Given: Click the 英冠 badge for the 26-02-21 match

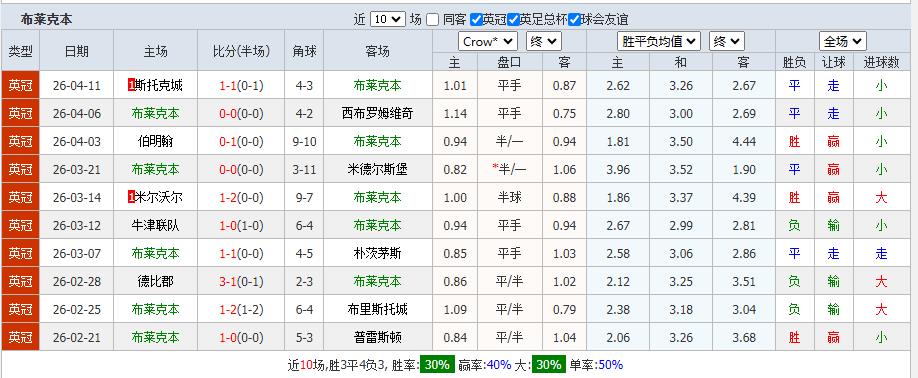Looking at the screenshot, I should point(20,337).
